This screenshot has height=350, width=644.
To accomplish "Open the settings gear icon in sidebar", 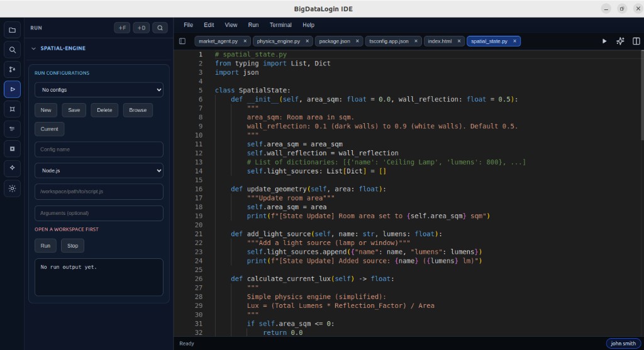I will click(13, 189).
